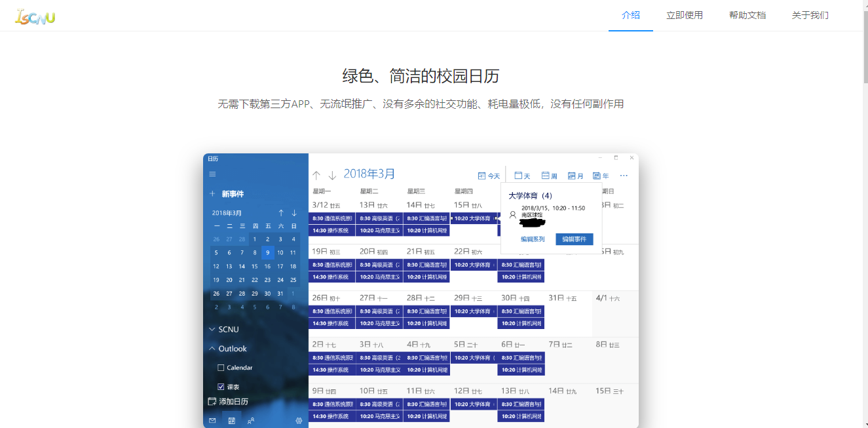This screenshot has height=428, width=868.
Task: Switch to 天 (day) view
Action: [522, 176]
